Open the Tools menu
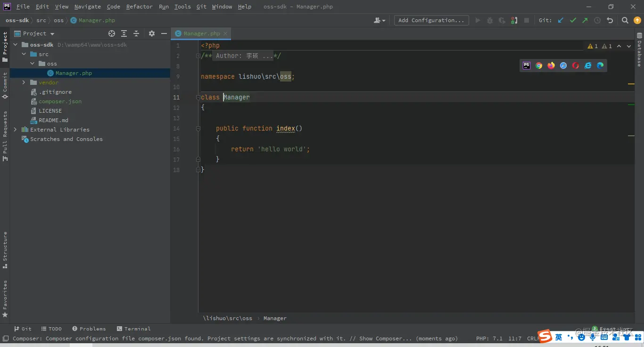The width and height of the screenshot is (644, 347). 182,7
